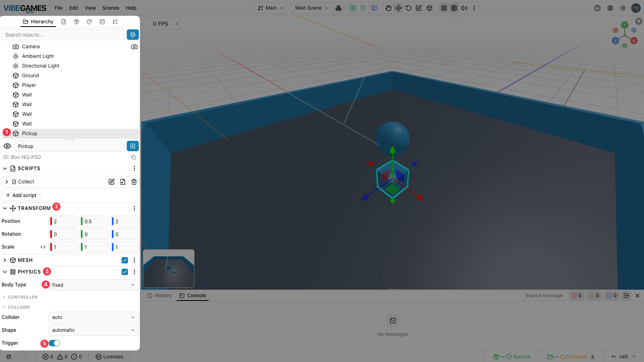
Task: Click the camera preview thumbnail
Action: click(169, 269)
